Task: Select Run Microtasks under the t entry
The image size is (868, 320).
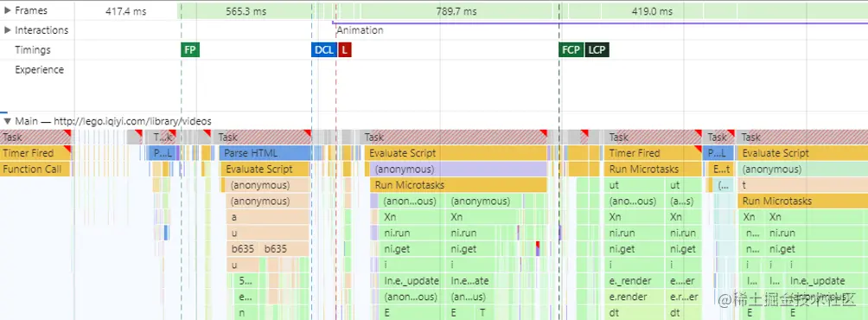Action: [802, 201]
